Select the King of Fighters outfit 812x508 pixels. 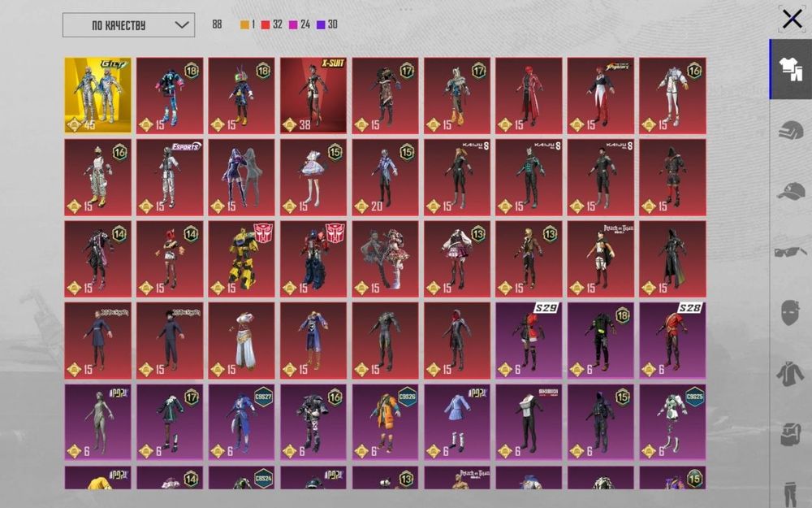[601, 95]
